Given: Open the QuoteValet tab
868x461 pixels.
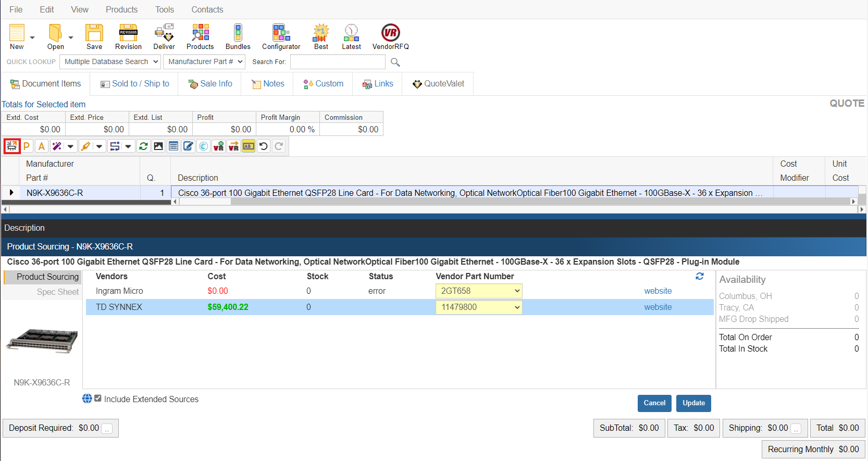Looking at the screenshot, I should click(438, 84).
